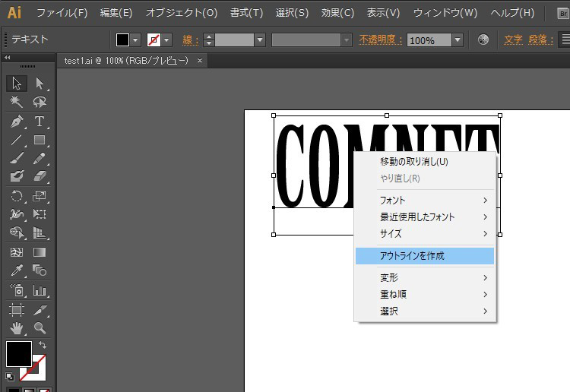Open the ヘルプ(H) menu
This screenshot has height=392, width=570.
(512, 13)
